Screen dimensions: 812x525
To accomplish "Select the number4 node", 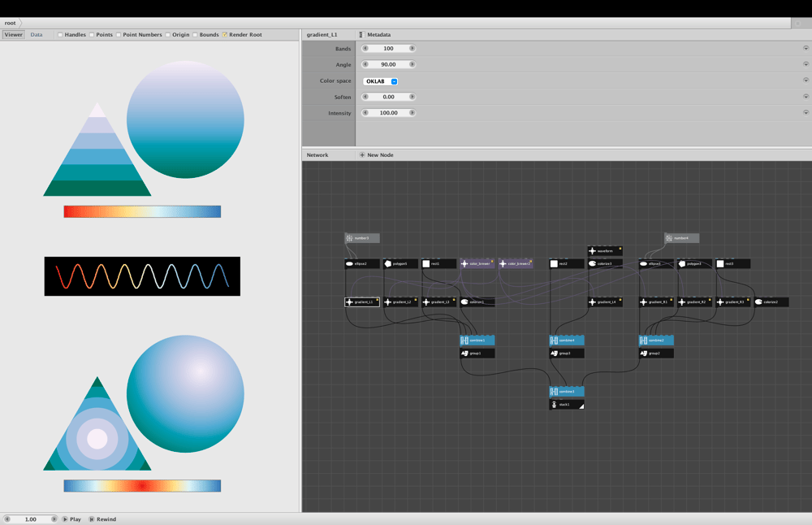I will click(x=681, y=238).
